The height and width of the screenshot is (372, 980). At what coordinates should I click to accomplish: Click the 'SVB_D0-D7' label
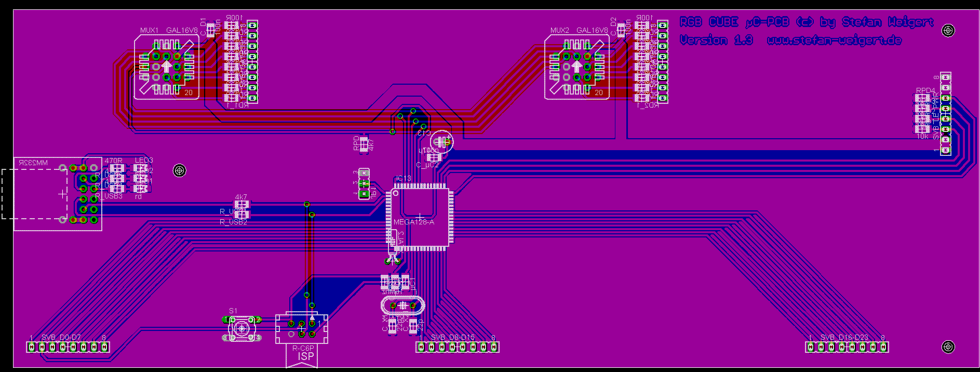pos(61,338)
